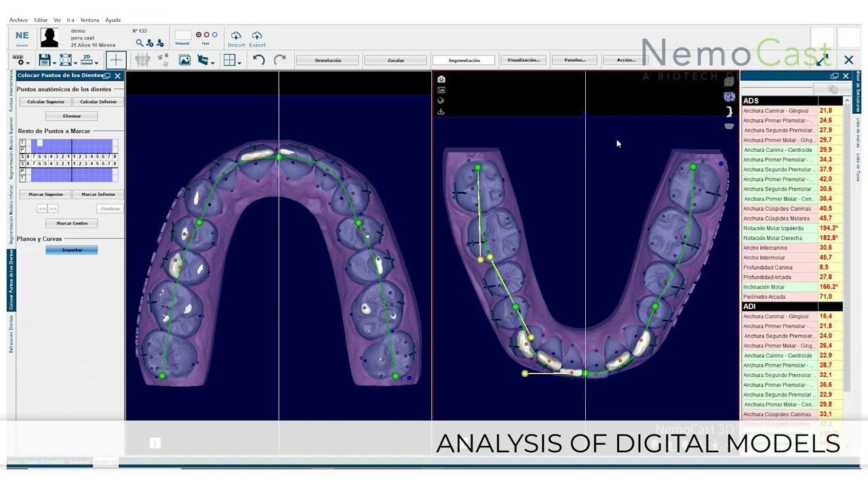Click the globe icon in the viewport
Viewport: 868px width, 488px height.
tap(441, 101)
